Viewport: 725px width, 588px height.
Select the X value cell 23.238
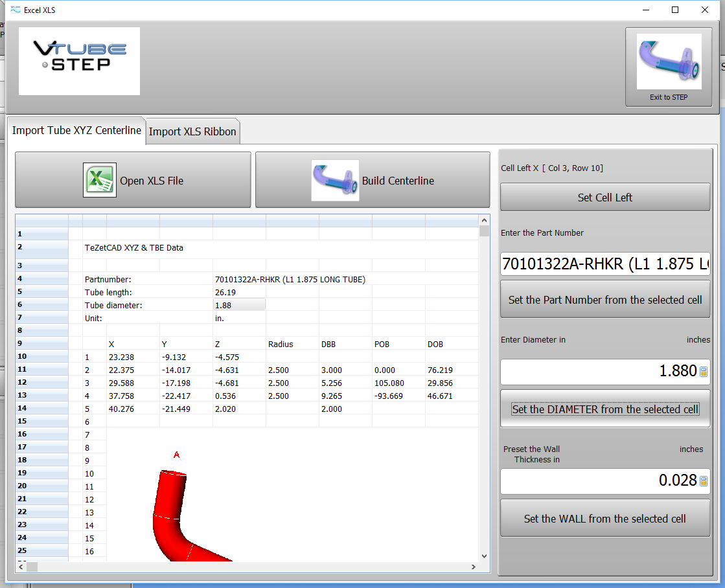tap(132, 357)
